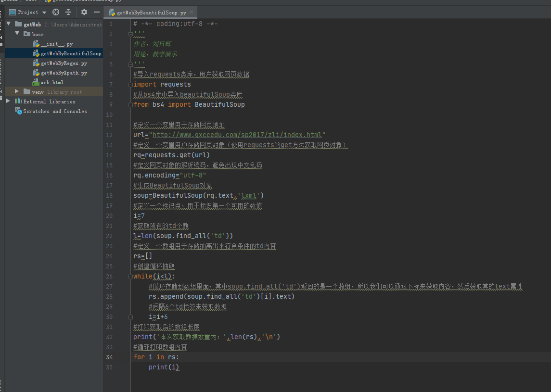
Task: Expand the External Libraries node
Action: [x=8, y=101]
